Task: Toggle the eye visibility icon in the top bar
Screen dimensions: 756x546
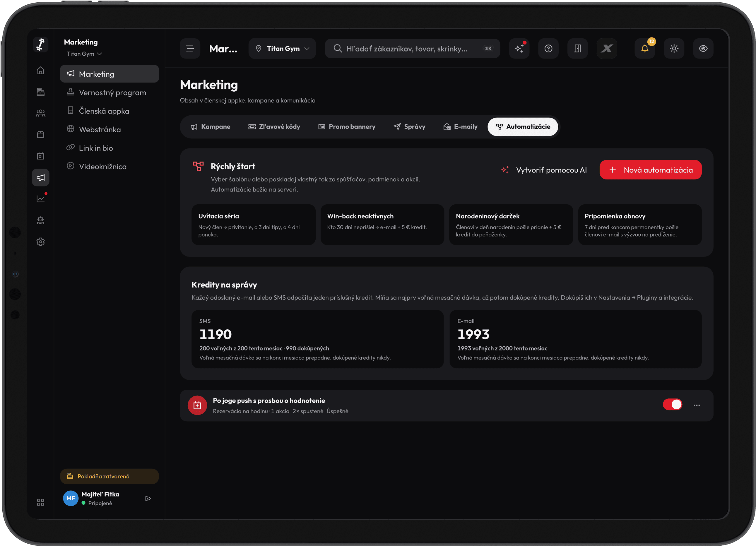Action: click(703, 49)
